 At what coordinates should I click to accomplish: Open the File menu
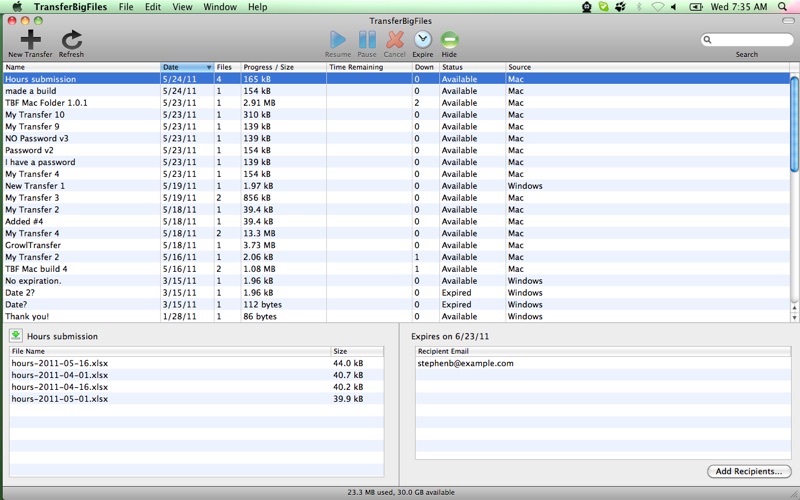pyautogui.click(x=126, y=7)
